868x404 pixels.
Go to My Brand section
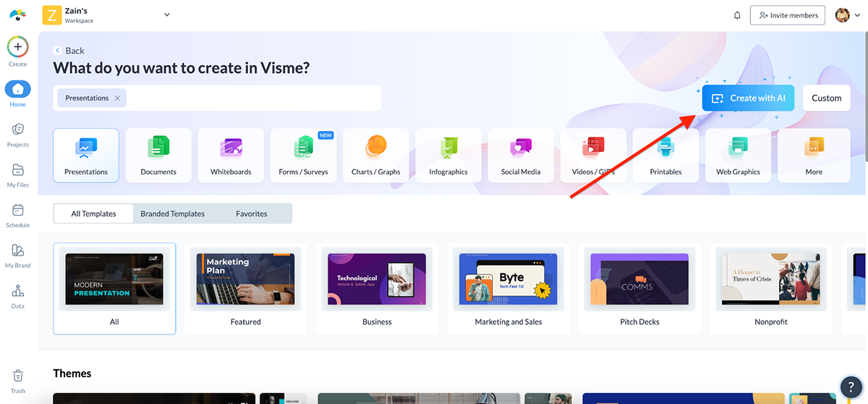tap(18, 251)
